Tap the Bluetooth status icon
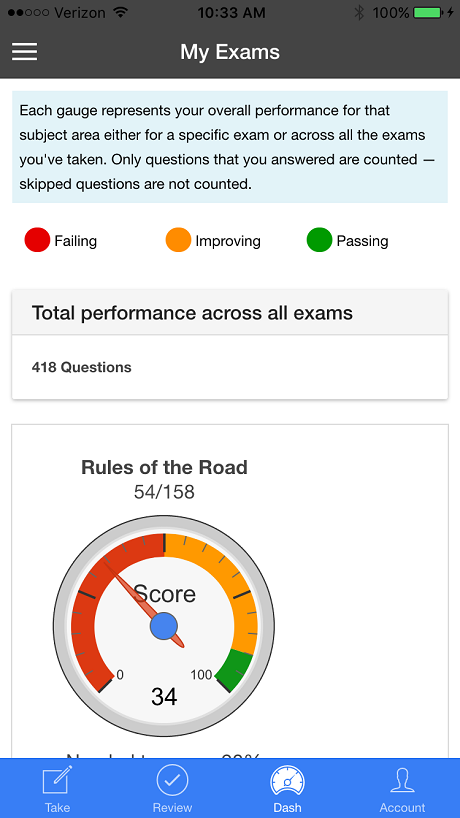This screenshot has width=460, height=818. pyautogui.click(x=359, y=13)
